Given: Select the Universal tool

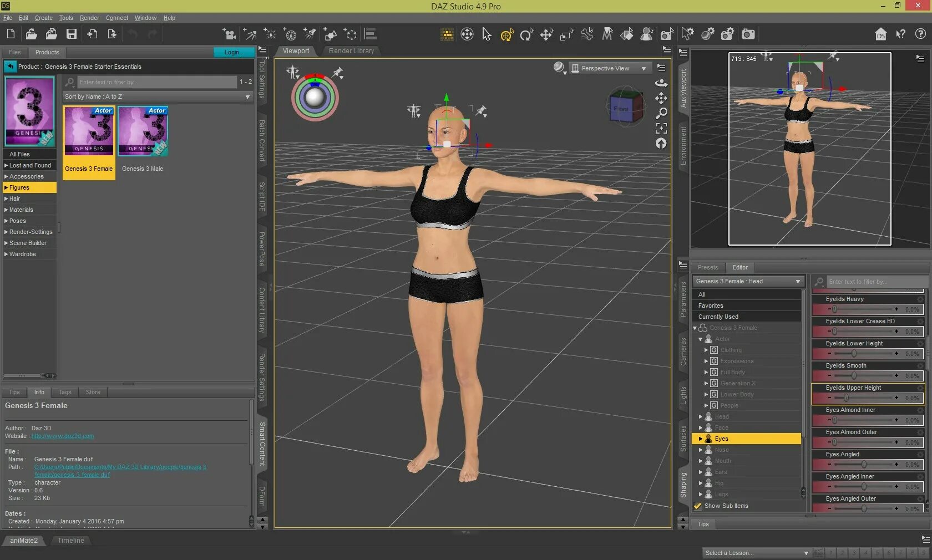Looking at the screenshot, I should pos(507,35).
